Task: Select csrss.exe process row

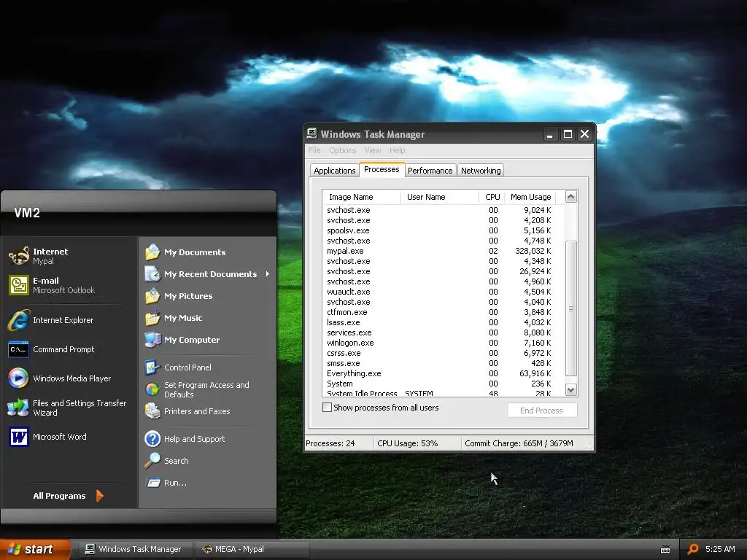Action: pyautogui.click(x=438, y=354)
